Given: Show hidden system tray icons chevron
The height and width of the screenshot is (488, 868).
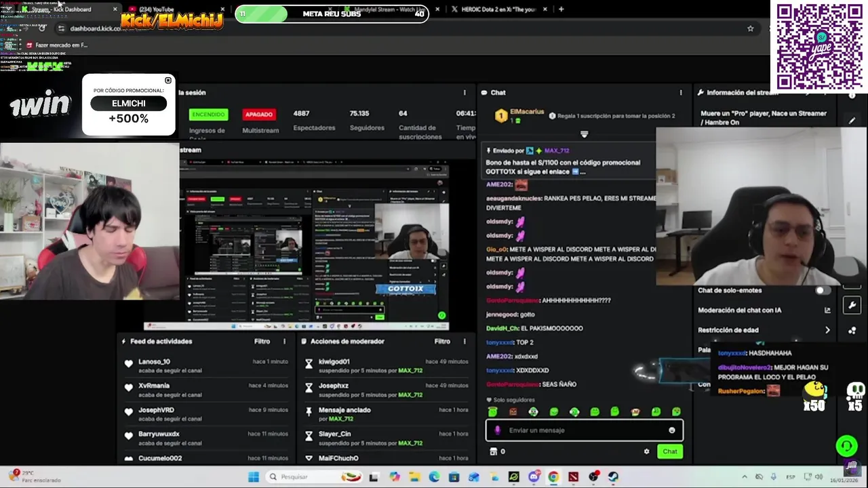Looking at the screenshot, I should tap(745, 477).
